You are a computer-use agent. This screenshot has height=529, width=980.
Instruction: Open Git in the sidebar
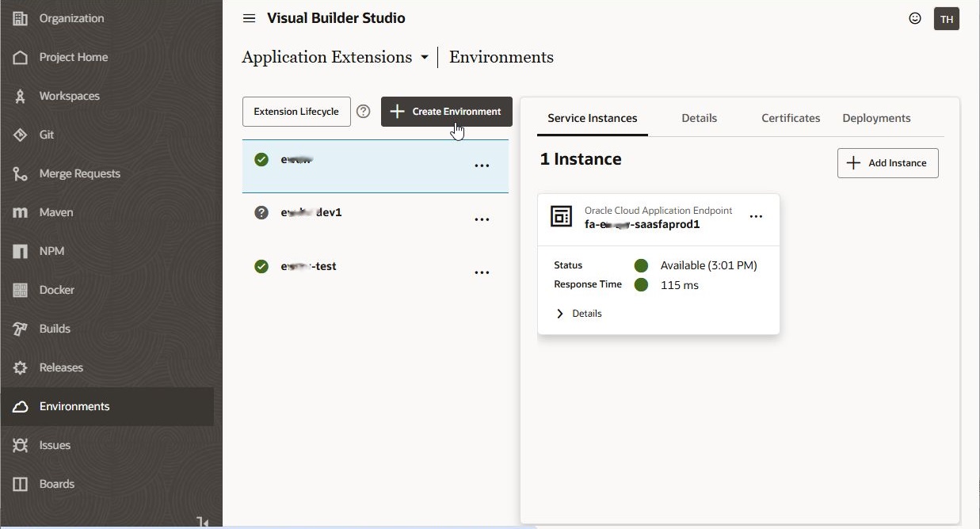47,135
